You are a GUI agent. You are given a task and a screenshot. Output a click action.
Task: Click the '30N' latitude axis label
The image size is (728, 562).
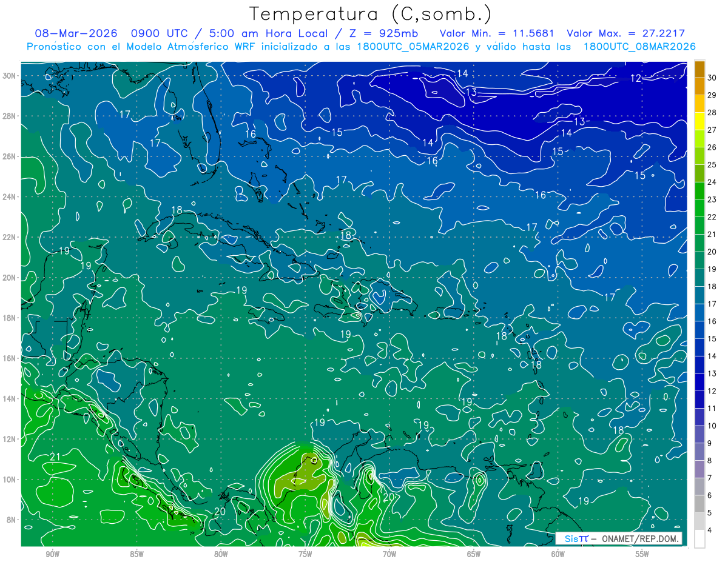coord(9,76)
